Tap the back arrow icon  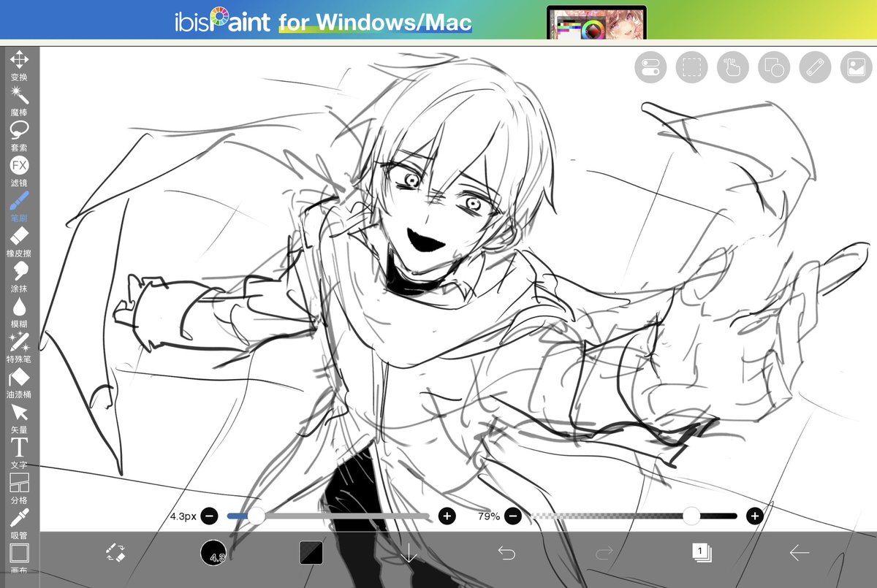799,553
